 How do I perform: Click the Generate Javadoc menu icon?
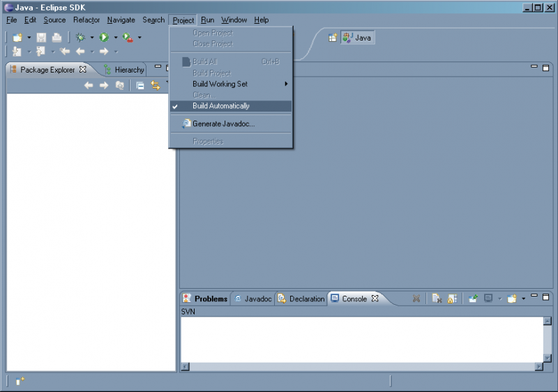pos(186,123)
